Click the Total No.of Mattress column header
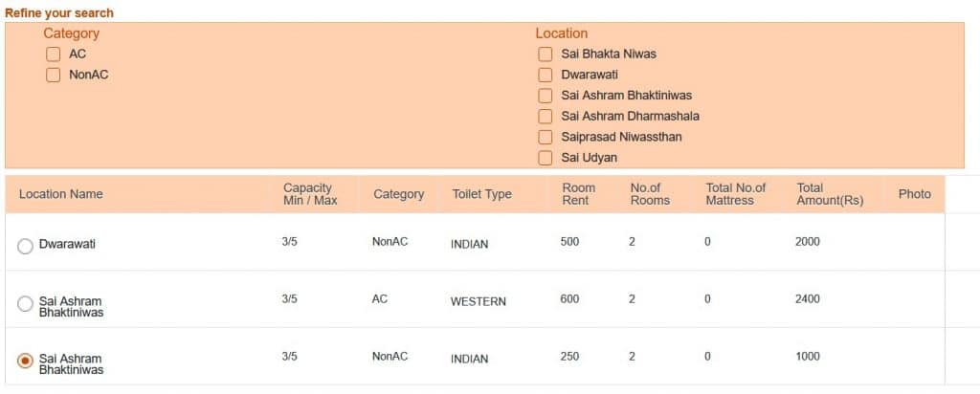 [x=736, y=194]
